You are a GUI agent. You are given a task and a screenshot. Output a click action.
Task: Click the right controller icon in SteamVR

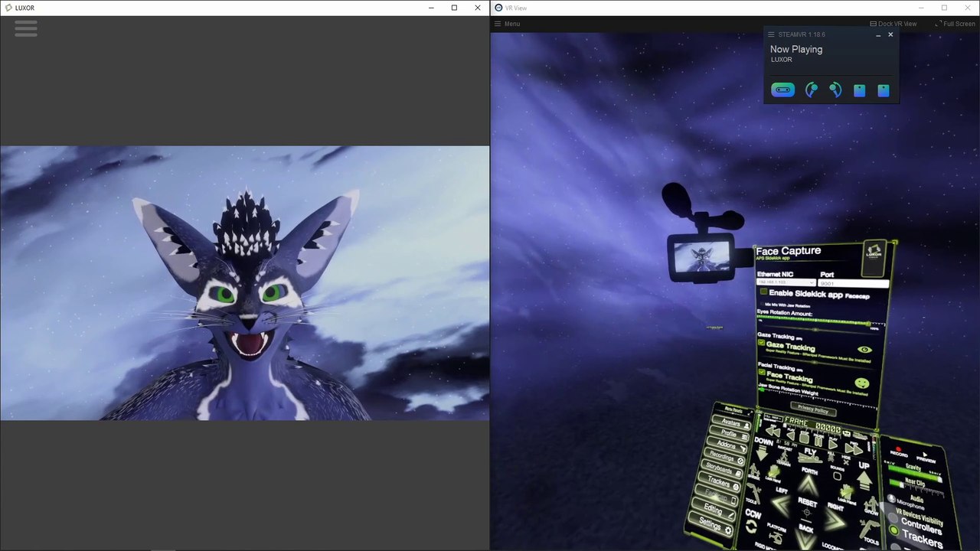(x=835, y=90)
